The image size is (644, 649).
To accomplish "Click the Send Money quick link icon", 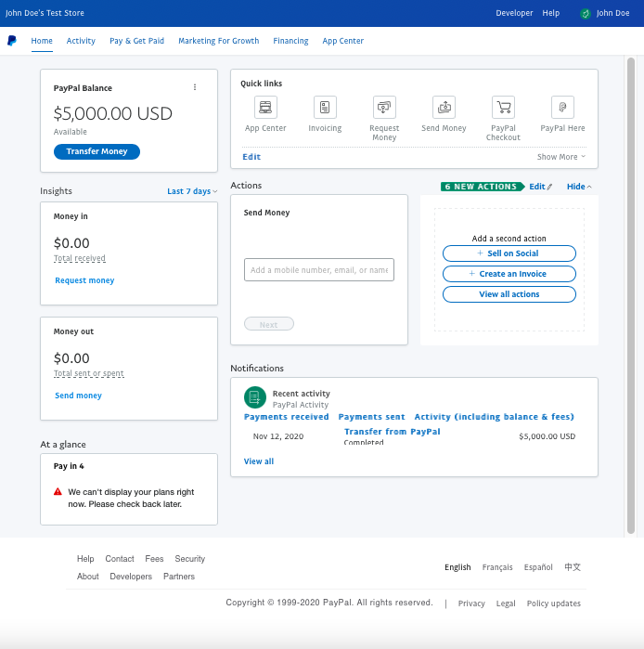I will coord(444,107).
